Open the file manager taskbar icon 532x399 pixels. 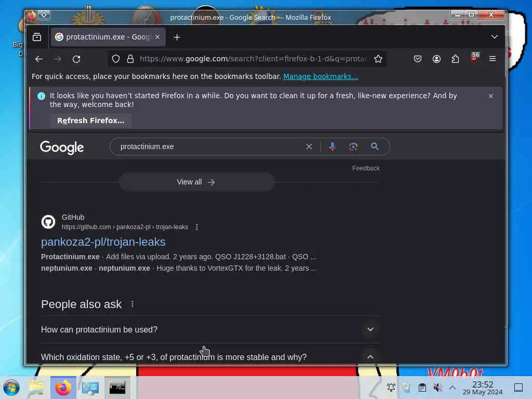(x=36, y=388)
